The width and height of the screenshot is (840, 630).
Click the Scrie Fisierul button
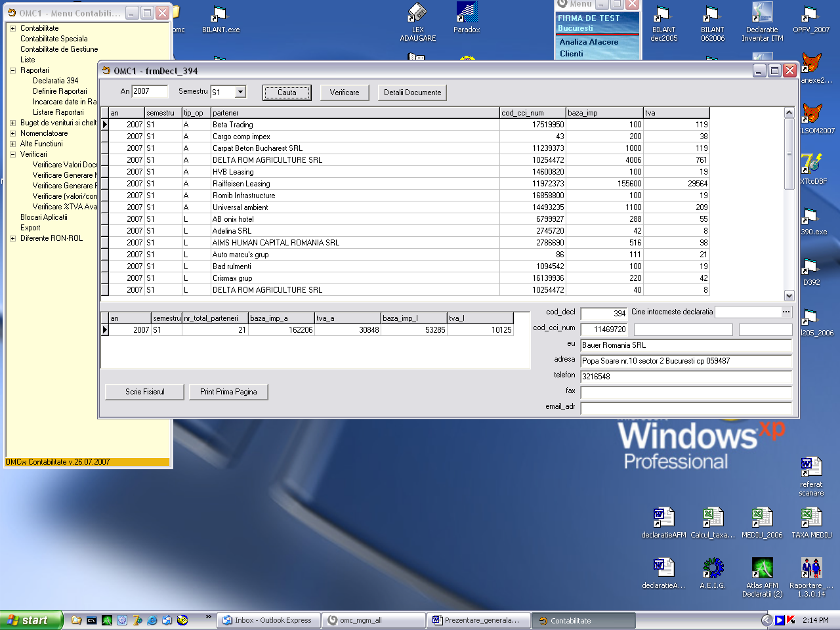(144, 392)
